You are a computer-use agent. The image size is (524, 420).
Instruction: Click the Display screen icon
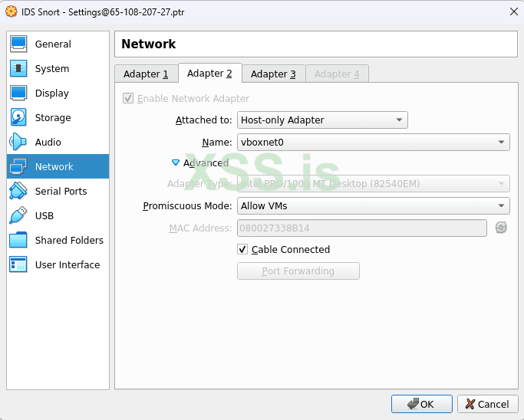coord(18,94)
